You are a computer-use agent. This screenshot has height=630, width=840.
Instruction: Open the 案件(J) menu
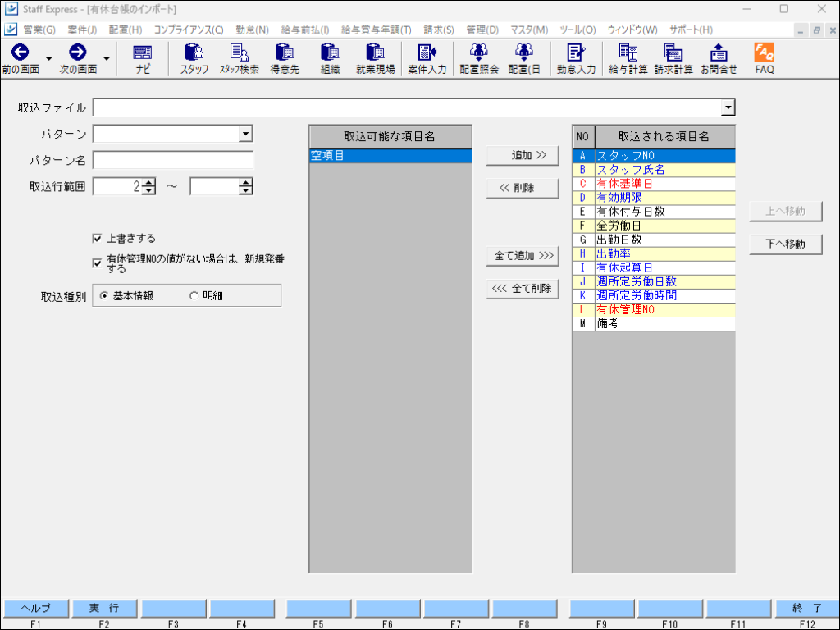click(82, 30)
